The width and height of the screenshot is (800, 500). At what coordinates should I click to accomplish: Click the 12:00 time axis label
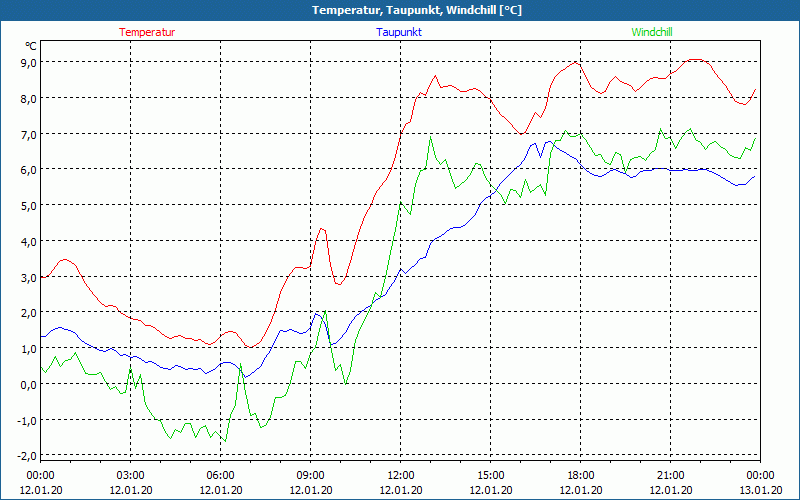coord(401,476)
